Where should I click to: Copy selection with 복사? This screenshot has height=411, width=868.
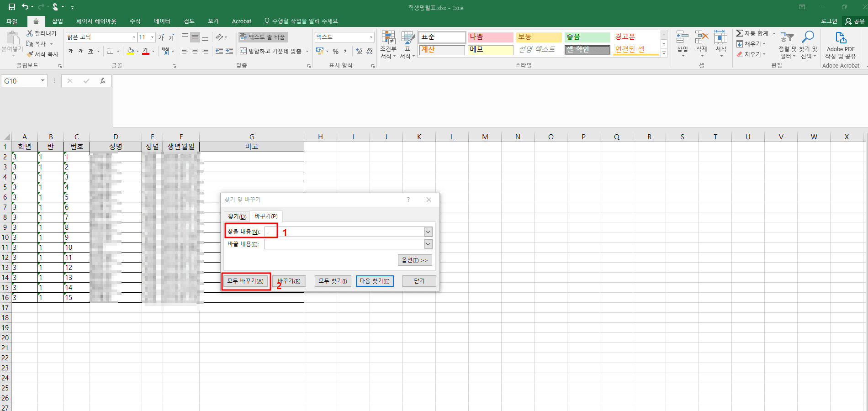(37, 44)
